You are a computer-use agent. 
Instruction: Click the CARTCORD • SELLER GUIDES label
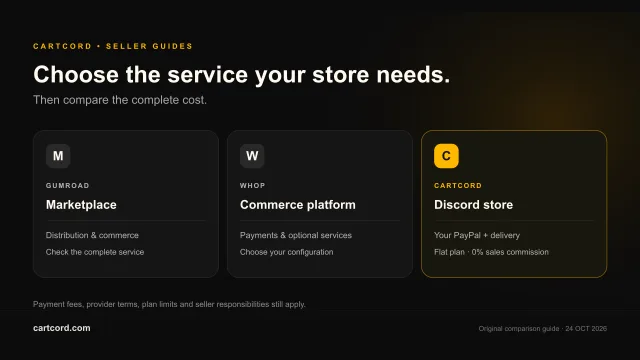point(113,46)
